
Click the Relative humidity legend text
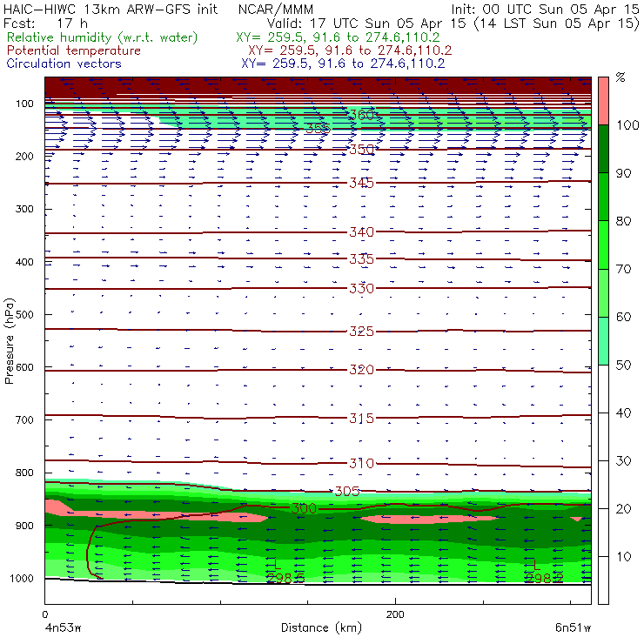click(103, 37)
